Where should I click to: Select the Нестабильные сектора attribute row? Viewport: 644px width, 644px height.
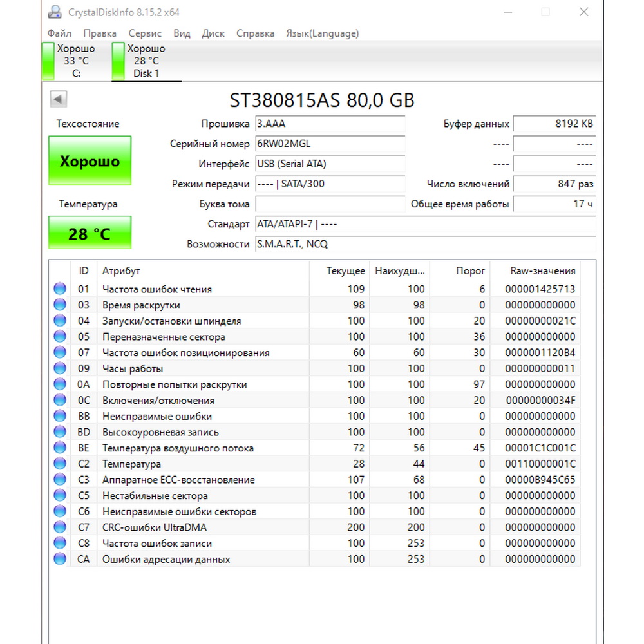(x=155, y=496)
